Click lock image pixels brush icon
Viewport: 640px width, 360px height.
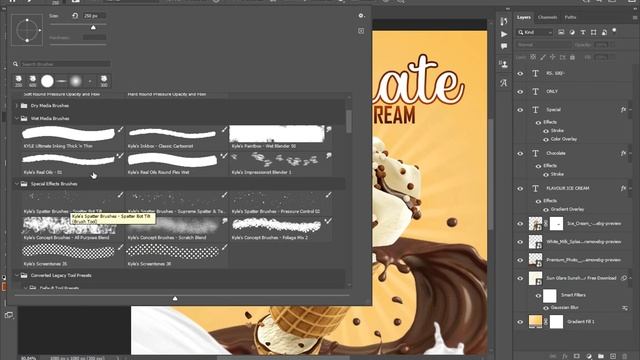(543, 58)
